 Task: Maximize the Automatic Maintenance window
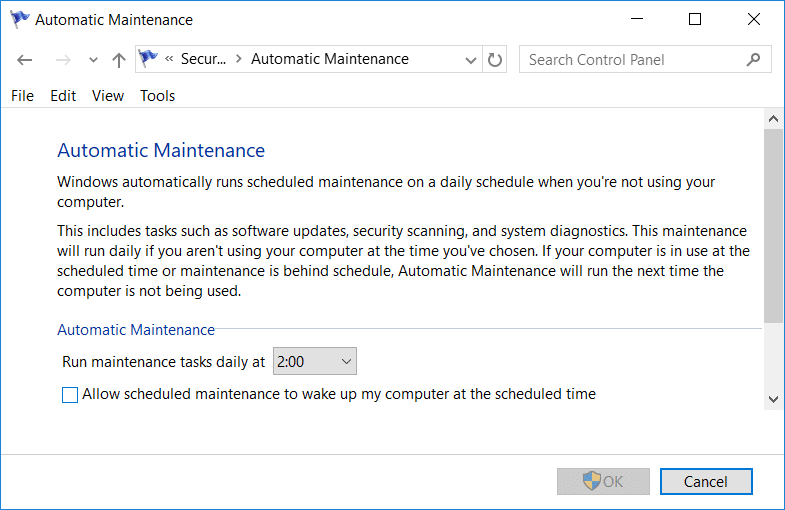(695, 19)
